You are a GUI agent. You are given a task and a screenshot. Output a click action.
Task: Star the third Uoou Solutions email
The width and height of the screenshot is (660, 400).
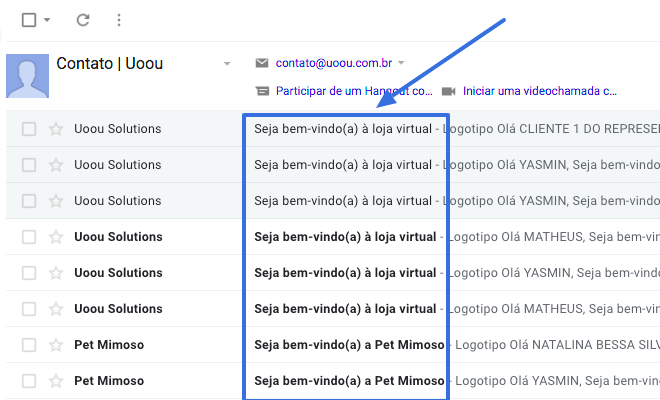click(x=56, y=201)
